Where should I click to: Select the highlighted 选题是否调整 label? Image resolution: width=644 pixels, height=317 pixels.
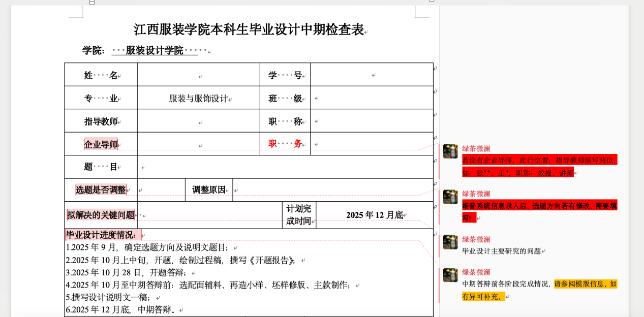click(x=101, y=190)
